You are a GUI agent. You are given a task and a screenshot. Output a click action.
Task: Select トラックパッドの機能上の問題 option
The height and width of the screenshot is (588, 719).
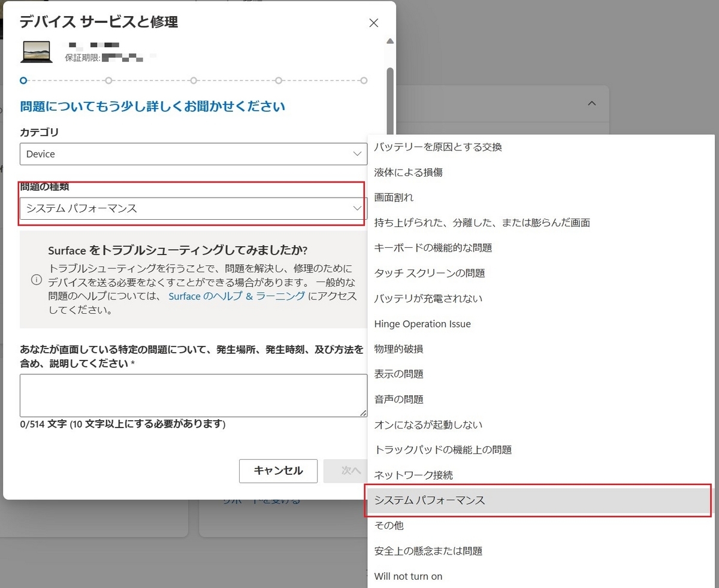[x=541, y=450]
